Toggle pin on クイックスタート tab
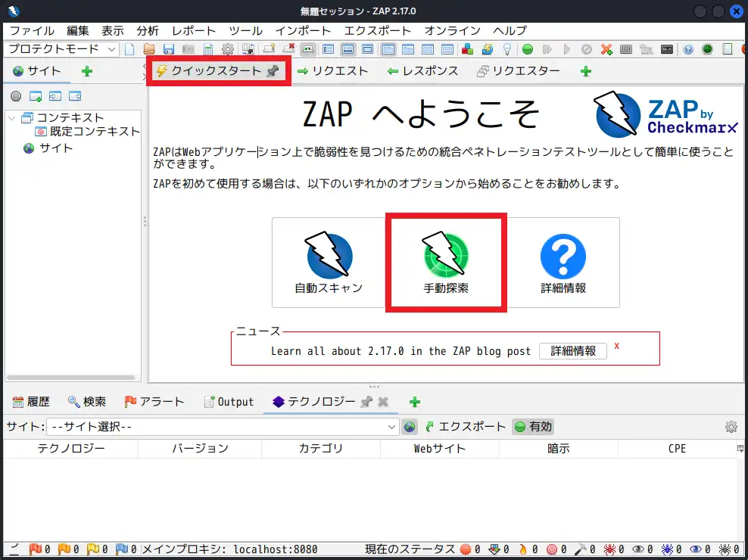748x560 pixels. (x=273, y=71)
